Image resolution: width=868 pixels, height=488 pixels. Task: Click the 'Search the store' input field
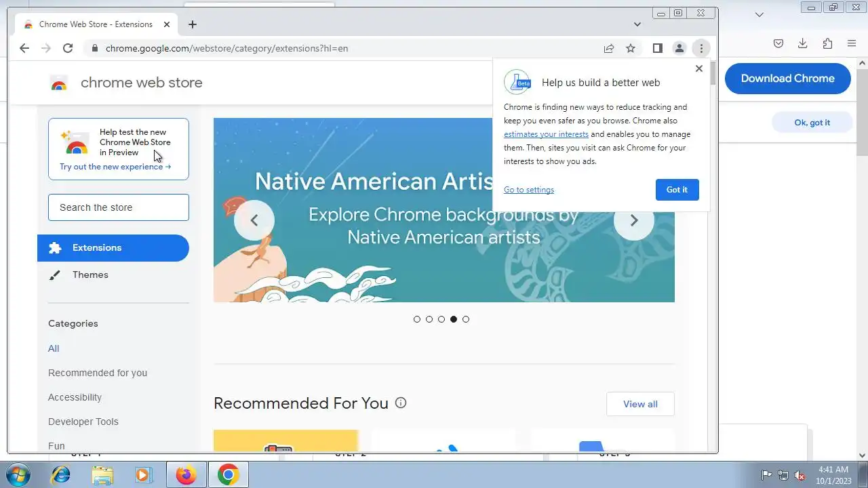pyautogui.click(x=119, y=207)
